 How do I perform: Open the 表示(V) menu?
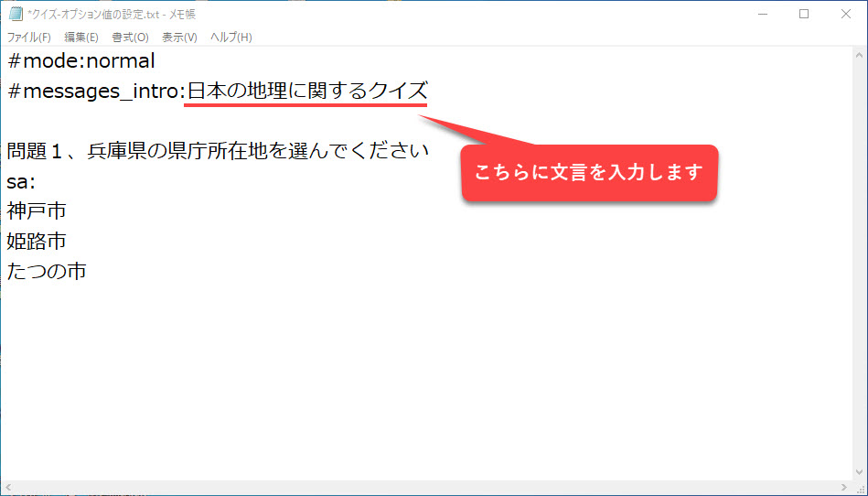pyautogui.click(x=179, y=38)
